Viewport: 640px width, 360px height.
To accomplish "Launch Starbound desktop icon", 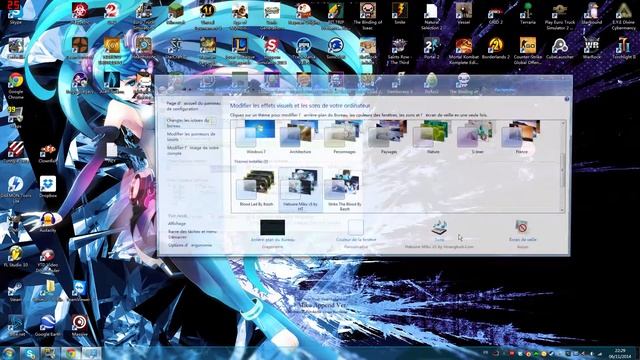I will [591, 13].
